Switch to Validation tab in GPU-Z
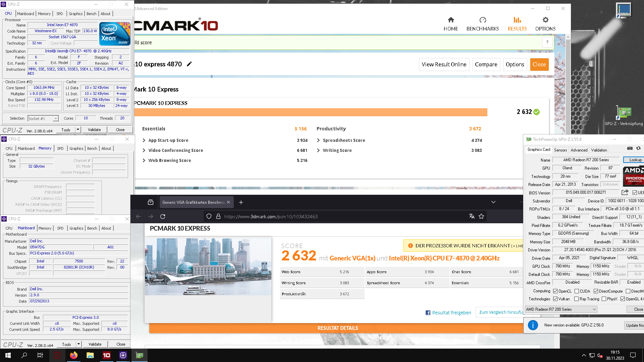644x362 pixels. (x=599, y=150)
